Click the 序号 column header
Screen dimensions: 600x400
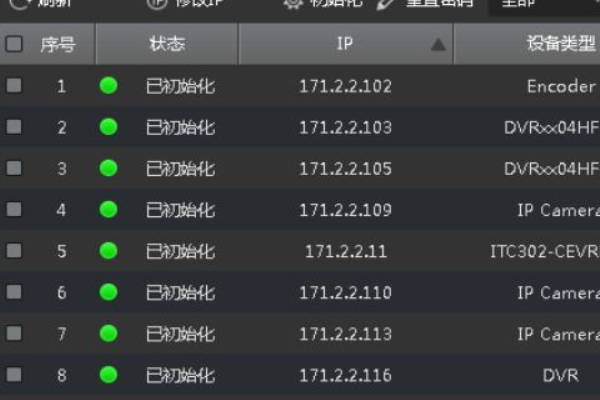click(x=58, y=44)
